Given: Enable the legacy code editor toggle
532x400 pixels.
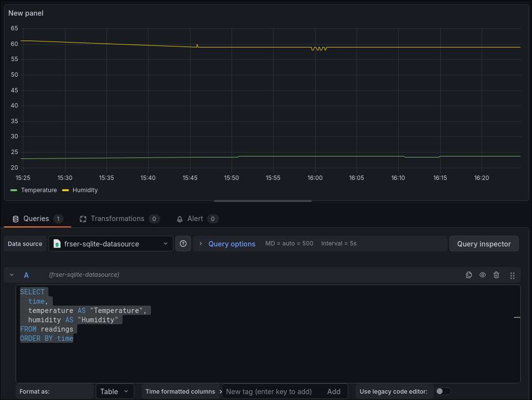Looking at the screenshot, I should (x=443, y=391).
